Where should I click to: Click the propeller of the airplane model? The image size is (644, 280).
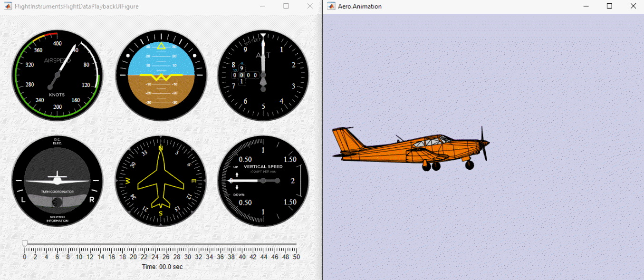(484, 143)
